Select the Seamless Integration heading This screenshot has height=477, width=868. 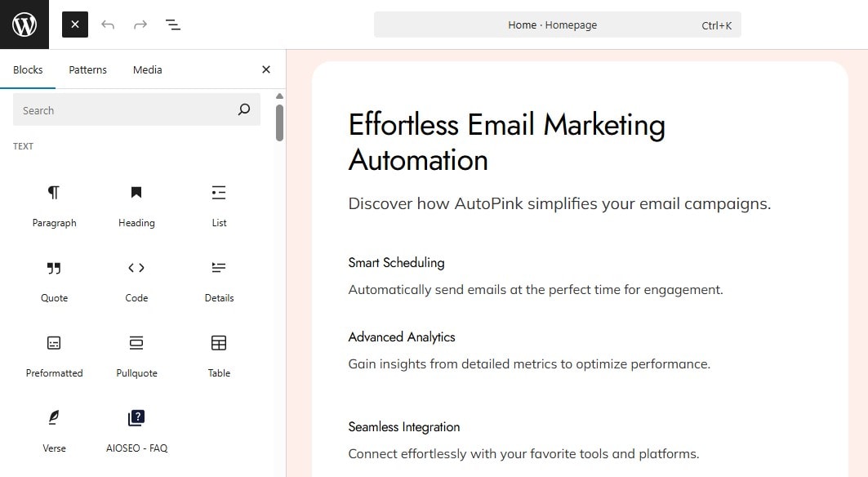coord(404,427)
